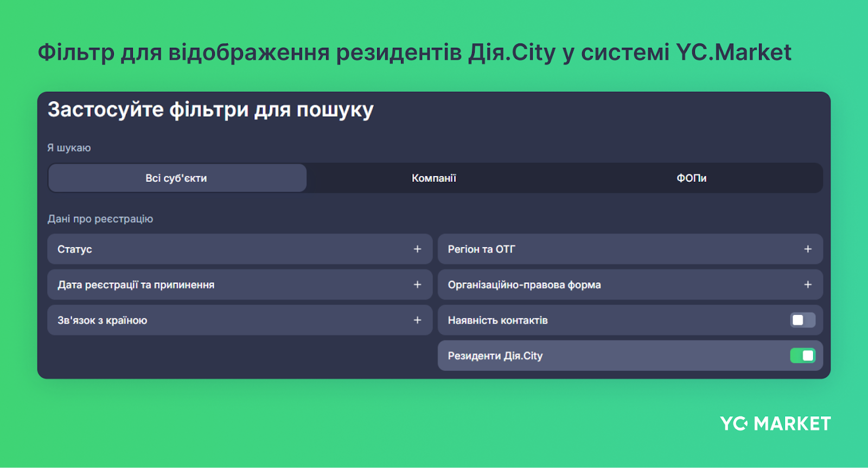Click plus icon for Організаційно-правова форма
The image size is (868, 468).
[x=808, y=284]
